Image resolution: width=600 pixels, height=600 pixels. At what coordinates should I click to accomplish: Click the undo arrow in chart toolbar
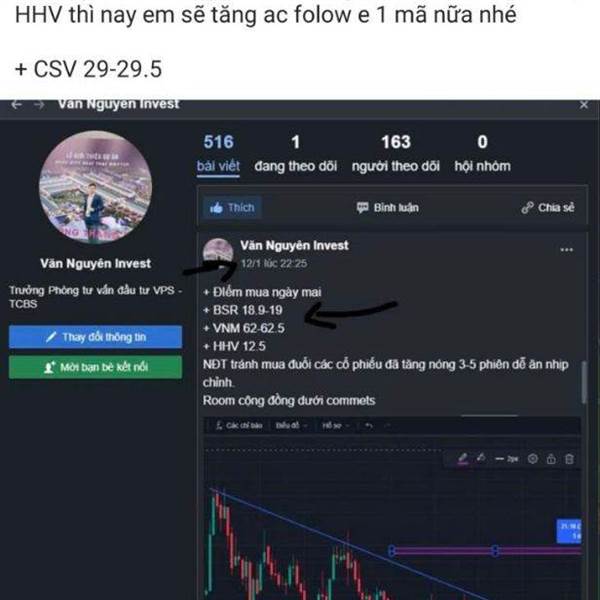pos(368,426)
